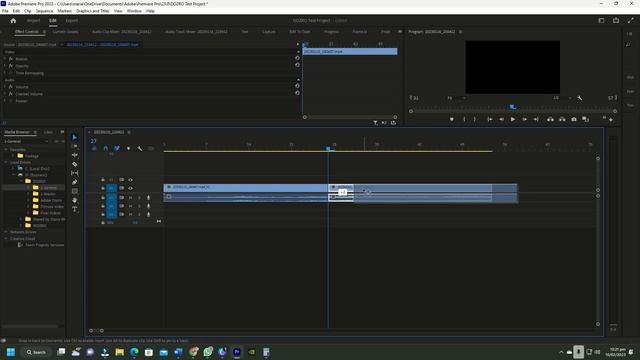640x360 pixels.
Task: Select the Pen tool
Action: click(74, 182)
